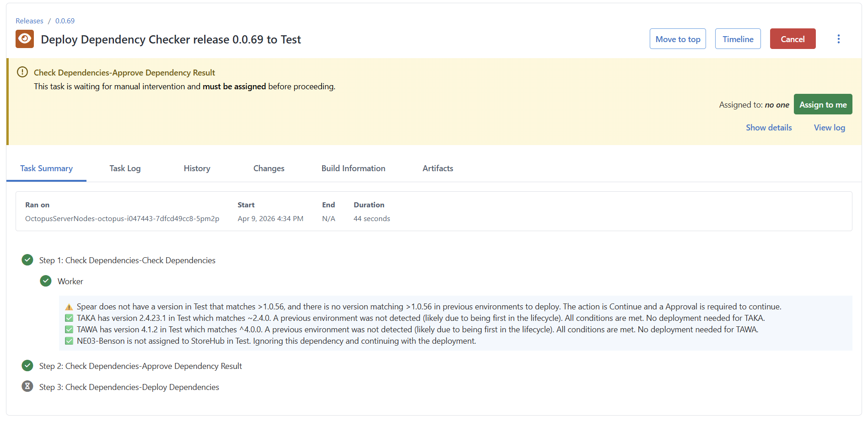The image size is (868, 422).
Task: Switch to the Task Log tab
Action: (x=124, y=168)
